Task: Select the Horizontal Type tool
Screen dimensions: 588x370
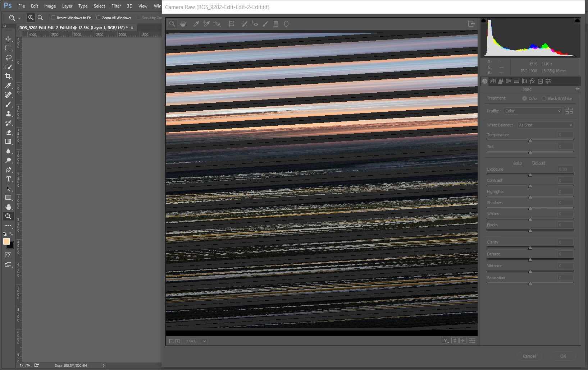Action: click(x=8, y=179)
